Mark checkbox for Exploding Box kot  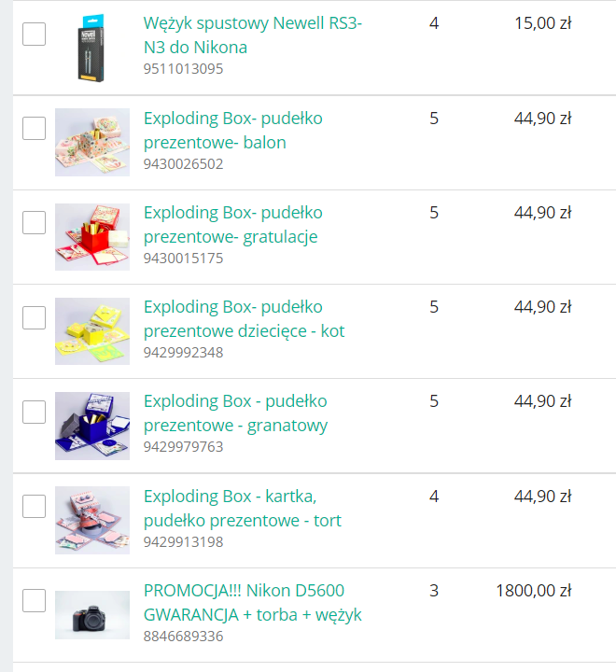point(34,317)
